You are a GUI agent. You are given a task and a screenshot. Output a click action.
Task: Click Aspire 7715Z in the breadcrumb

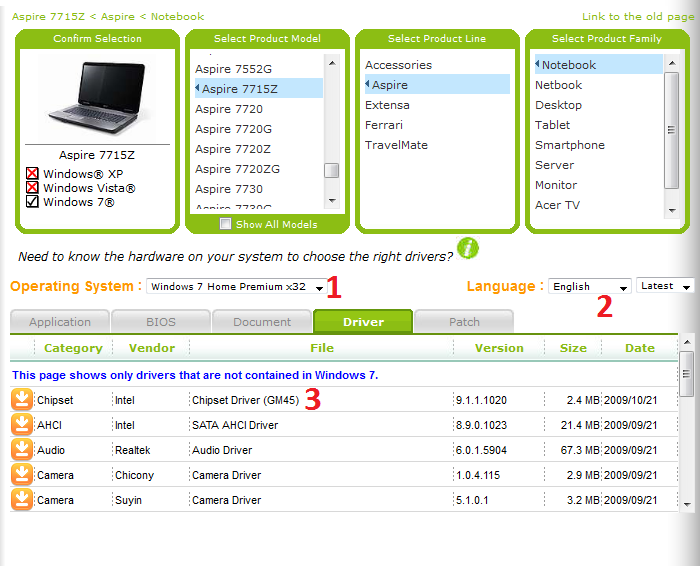tap(48, 17)
